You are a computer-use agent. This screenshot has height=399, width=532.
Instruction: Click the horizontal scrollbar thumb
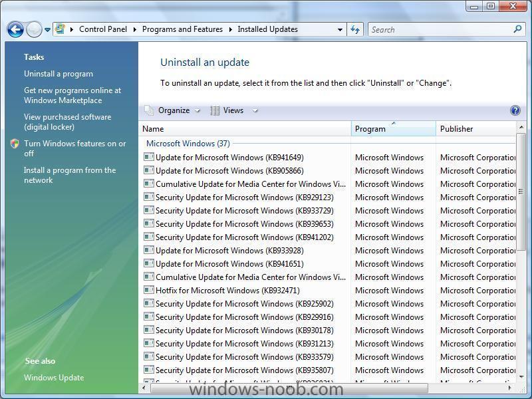pos(289,387)
